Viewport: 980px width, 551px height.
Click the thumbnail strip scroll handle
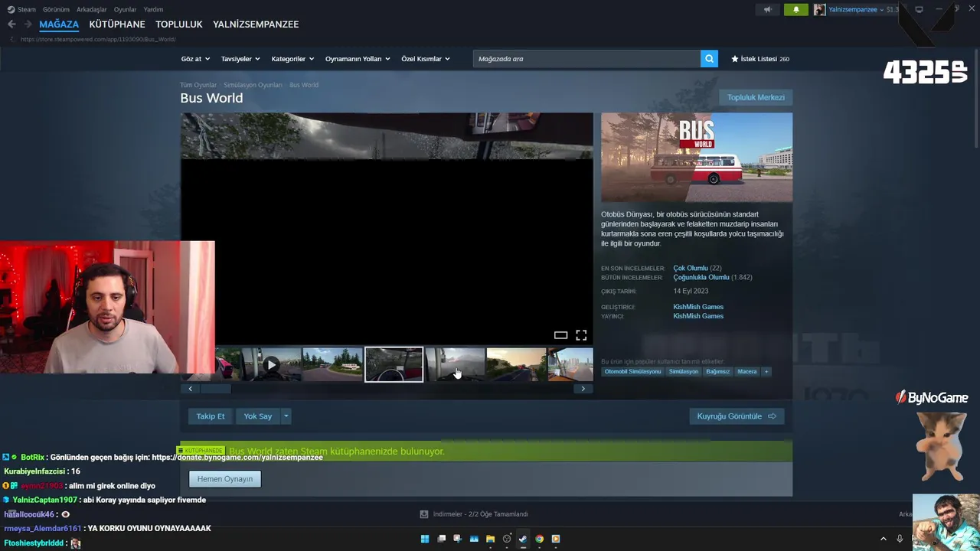coord(216,389)
